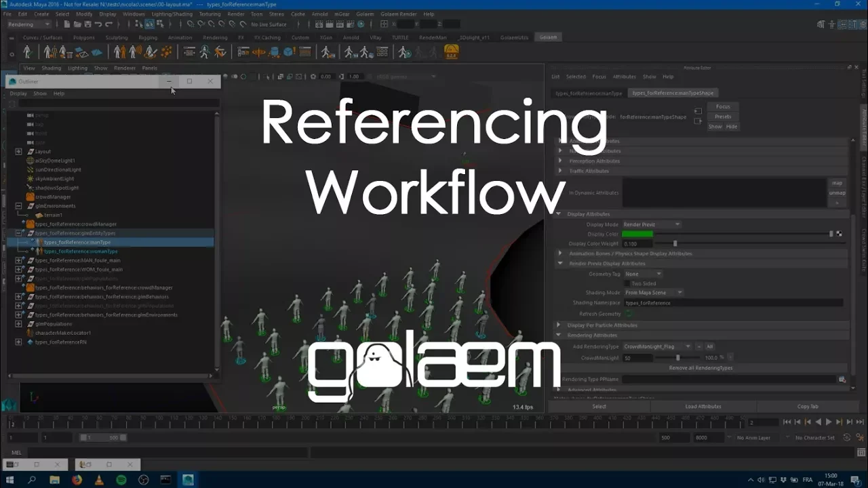Collapse the glmEnvironments node in Outliner
This screenshot has width=868, height=488.
[x=18, y=206]
